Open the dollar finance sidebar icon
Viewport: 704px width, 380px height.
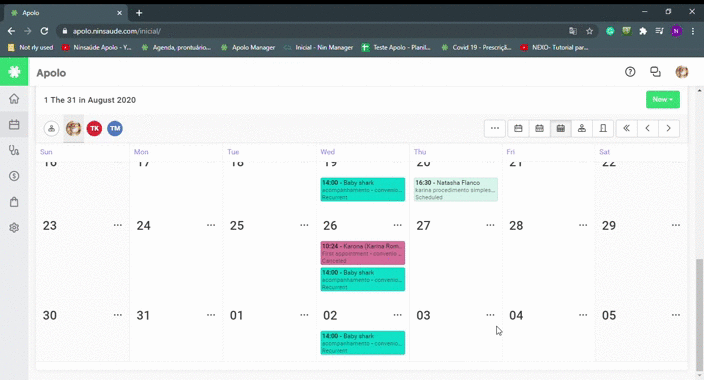[14, 176]
